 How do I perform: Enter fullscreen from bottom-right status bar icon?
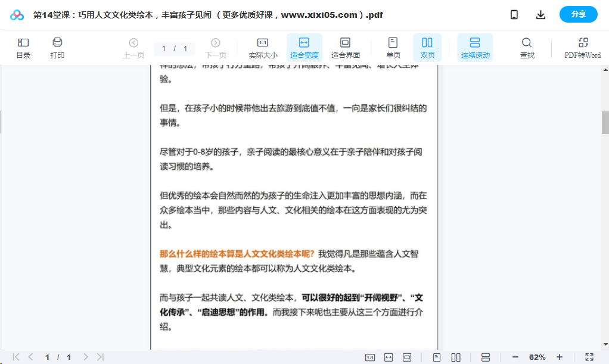[x=589, y=357]
